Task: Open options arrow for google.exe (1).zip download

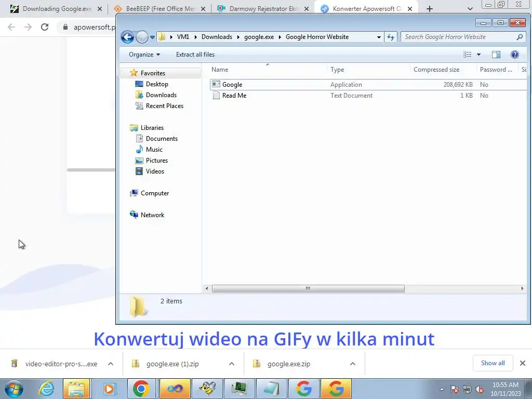Action: coord(232,364)
